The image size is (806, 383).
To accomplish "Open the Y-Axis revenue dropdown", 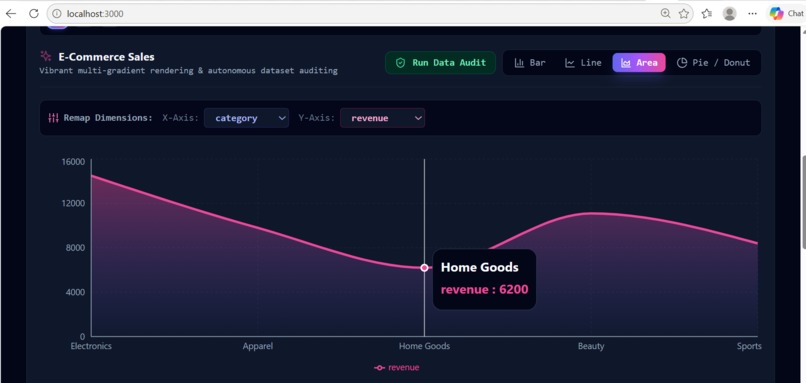I will (x=382, y=118).
